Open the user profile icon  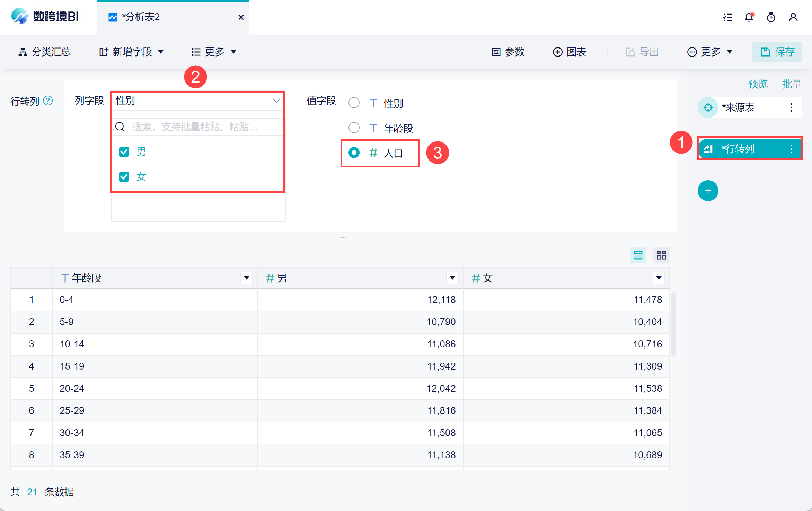click(x=793, y=17)
